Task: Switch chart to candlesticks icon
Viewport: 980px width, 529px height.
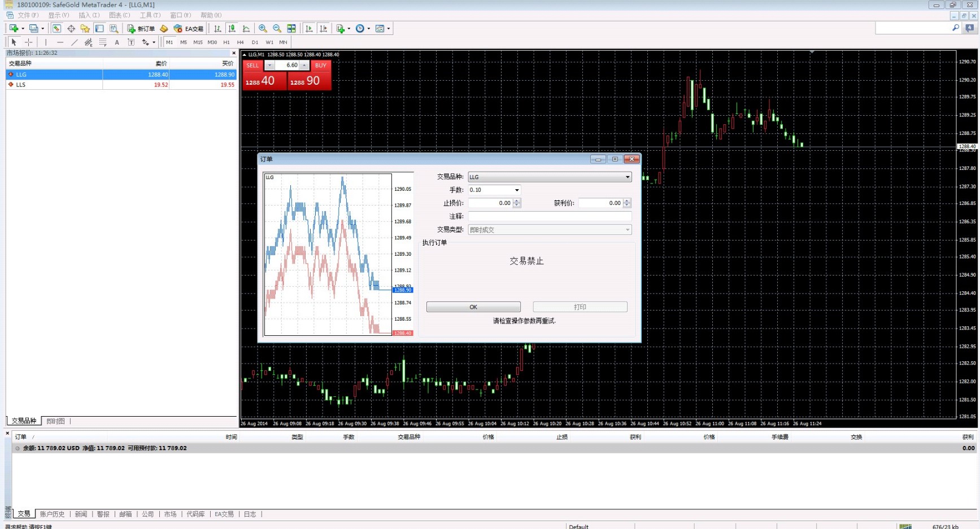Action: [232, 28]
